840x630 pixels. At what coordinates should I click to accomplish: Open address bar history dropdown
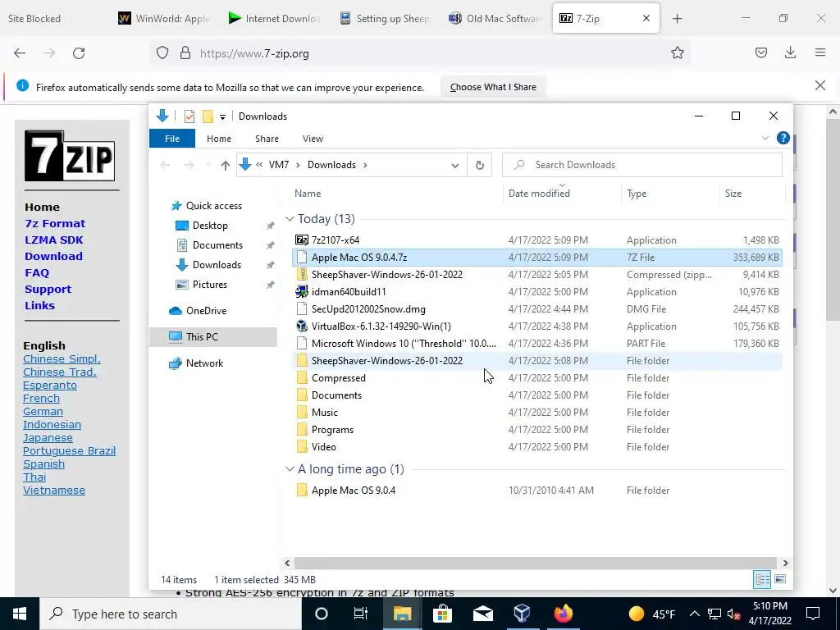click(454, 165)
